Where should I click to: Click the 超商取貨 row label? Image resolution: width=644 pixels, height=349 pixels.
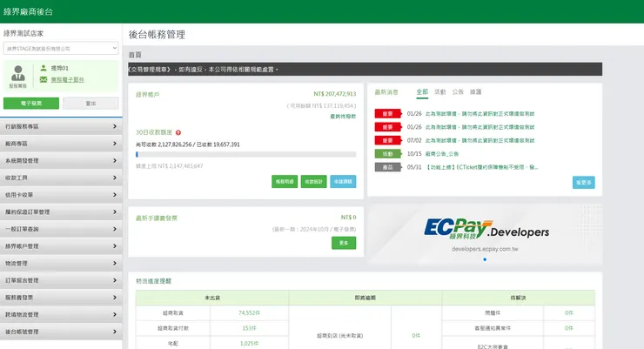coord(173,312)
